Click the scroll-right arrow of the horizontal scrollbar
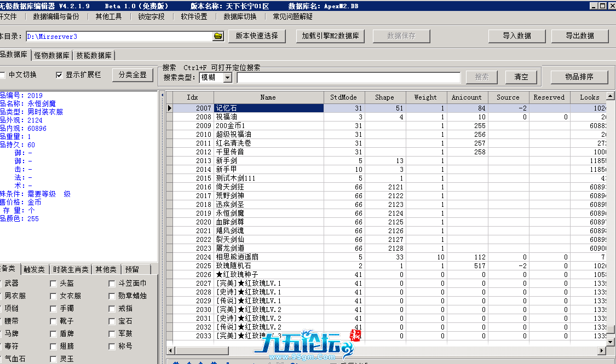 tap(602, 350)
